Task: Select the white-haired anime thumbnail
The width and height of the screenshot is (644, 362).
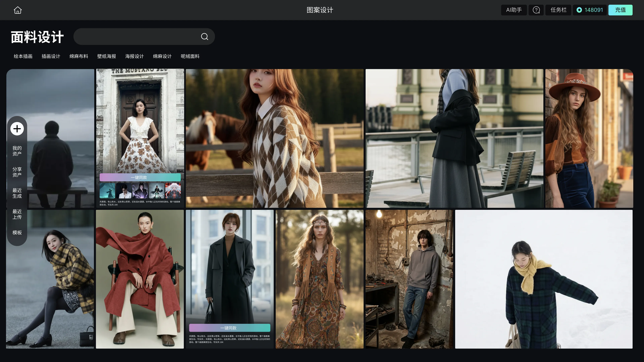Action: click(x=173, y=190)
